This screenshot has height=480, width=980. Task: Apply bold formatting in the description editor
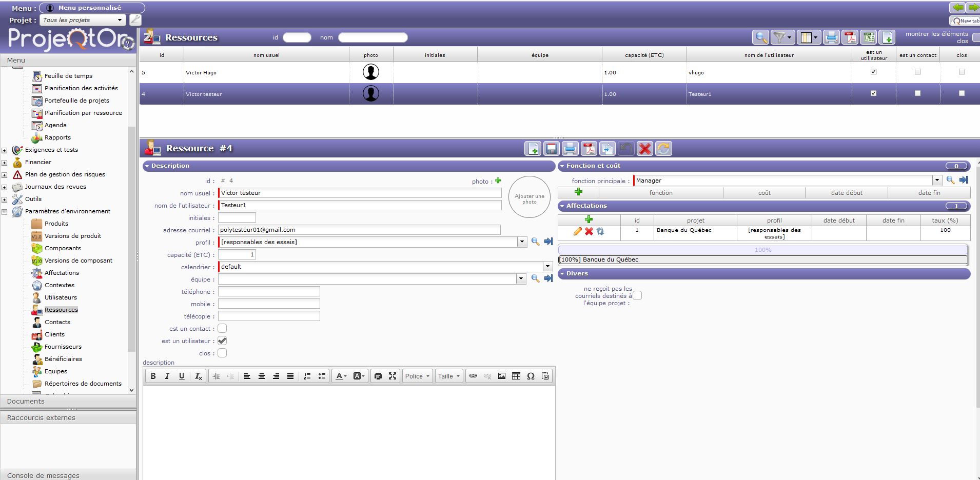153,376
